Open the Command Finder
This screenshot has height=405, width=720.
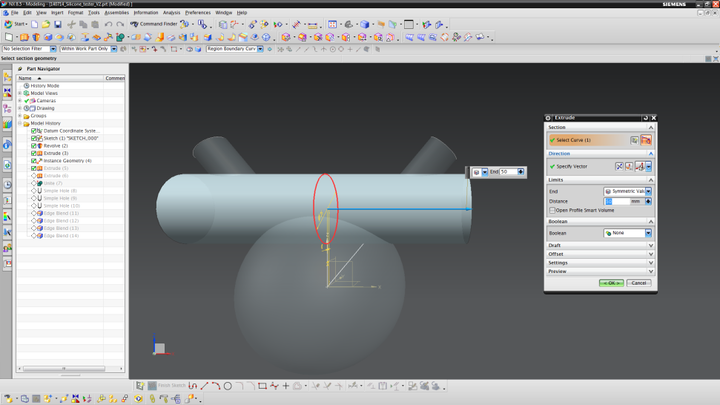(154, 24)
